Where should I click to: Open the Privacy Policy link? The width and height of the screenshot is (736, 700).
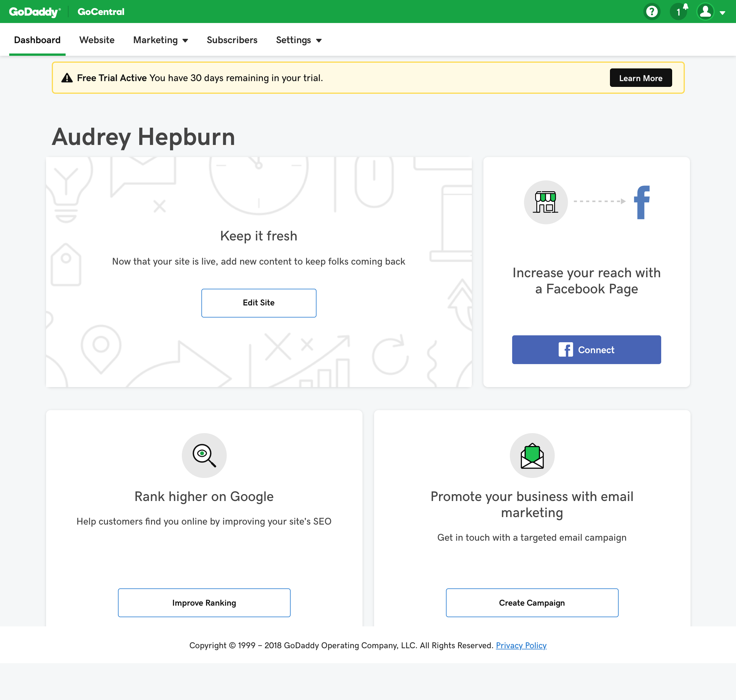coord(521,645)
